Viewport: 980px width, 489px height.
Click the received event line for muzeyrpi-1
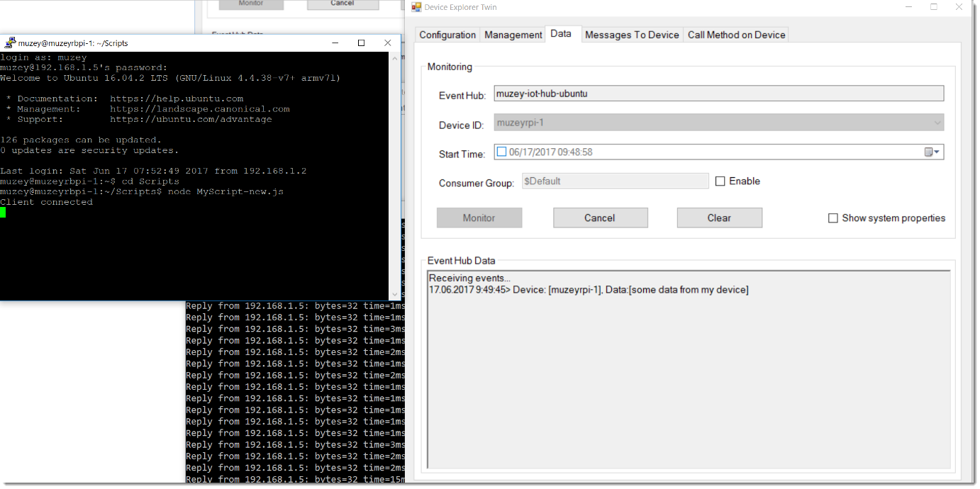589,290
